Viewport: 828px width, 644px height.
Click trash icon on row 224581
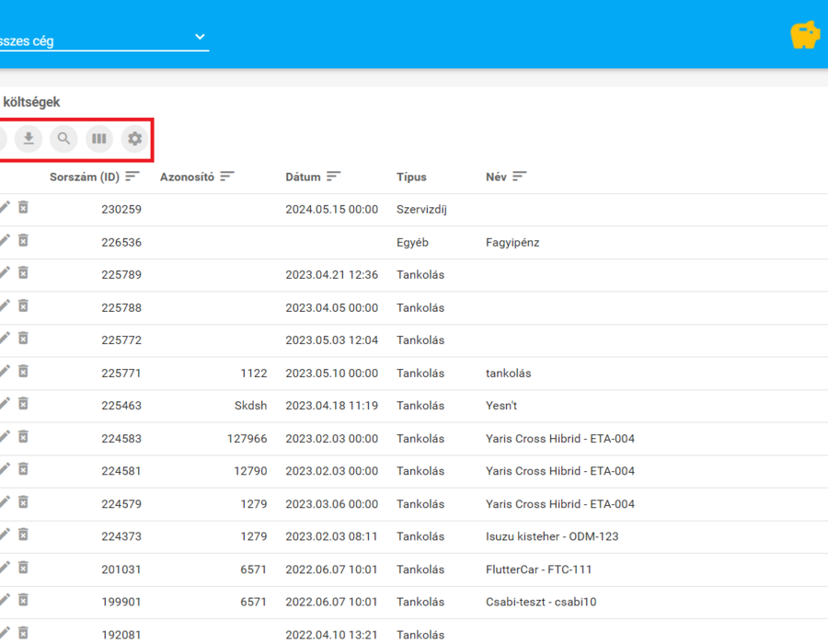click(23, 469)
